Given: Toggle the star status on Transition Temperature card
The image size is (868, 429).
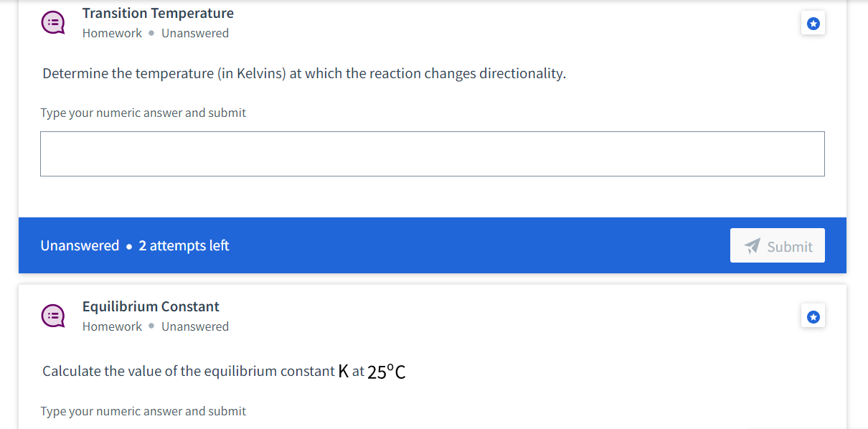Looking at the screenshot, I should (x=813, y=22).
